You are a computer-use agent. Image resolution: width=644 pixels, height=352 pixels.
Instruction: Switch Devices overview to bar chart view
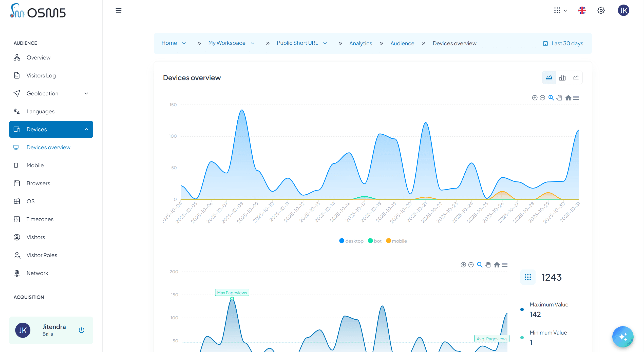[x=562, y=77]
